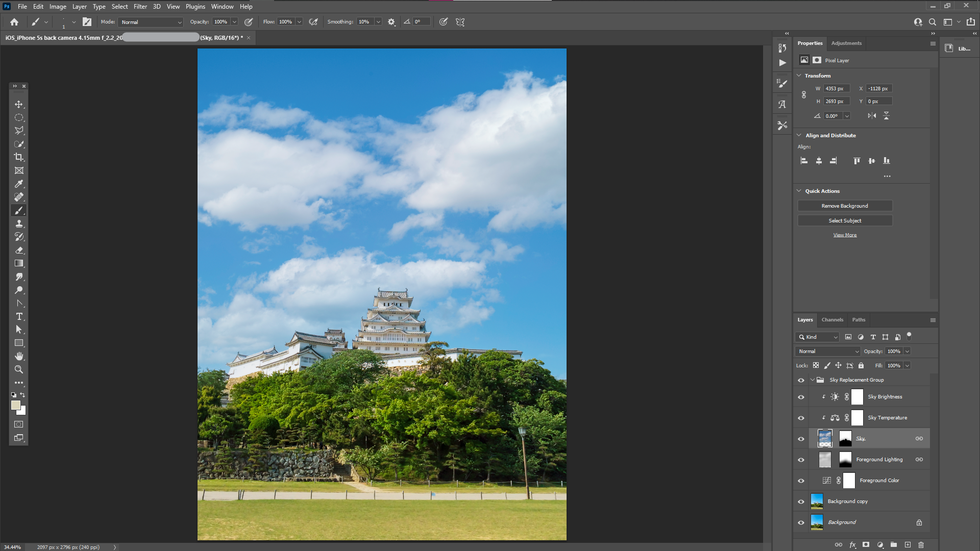Open the brush Mode dropdown

coord(151,22)
